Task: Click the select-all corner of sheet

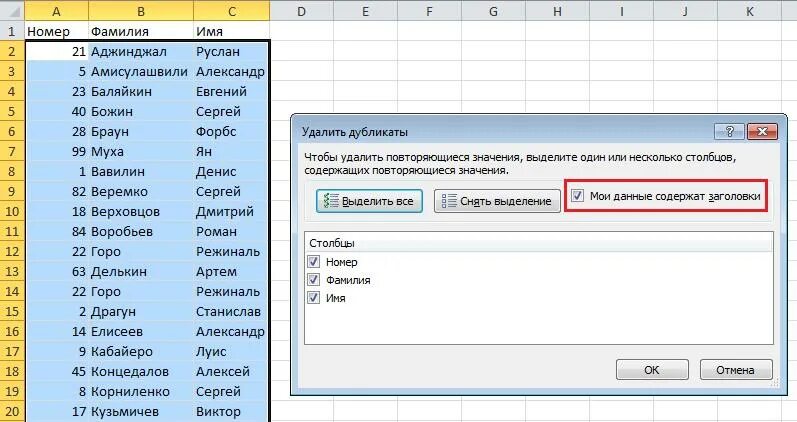Action: pos(12,11)
